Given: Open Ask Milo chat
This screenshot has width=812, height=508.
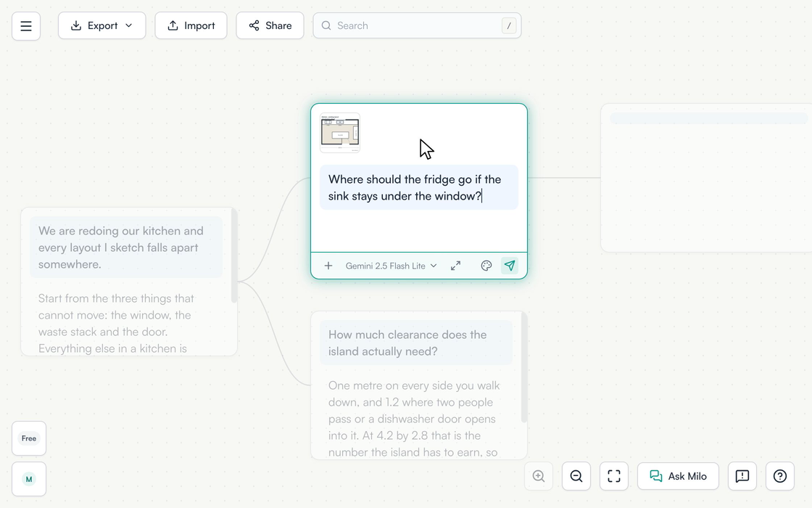Looking at the screenshot, I should [x=679, y=476].
